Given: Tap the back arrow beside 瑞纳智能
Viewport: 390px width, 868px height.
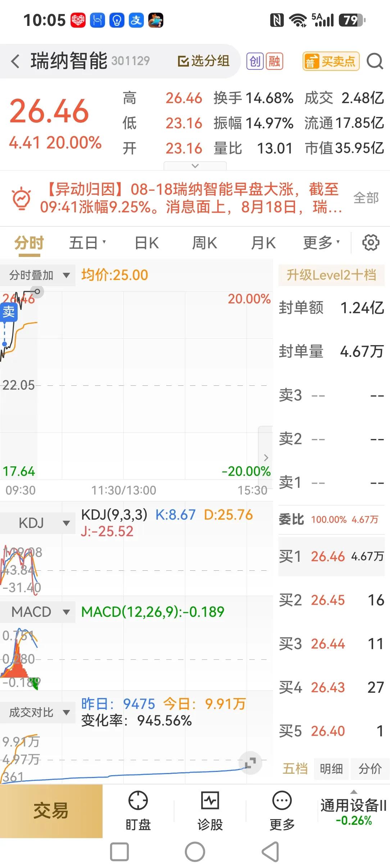Looking at the screenshot, I should point(15,61).
